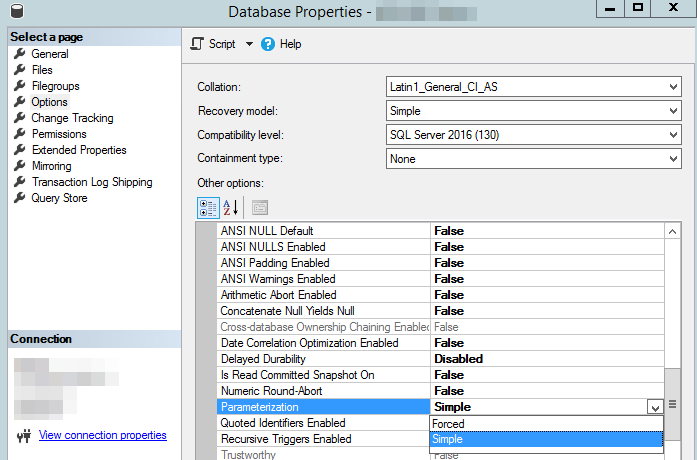Open the Recovery model combo box
Viewport: 697px width, 460px height.
click(x=673, y=111)
